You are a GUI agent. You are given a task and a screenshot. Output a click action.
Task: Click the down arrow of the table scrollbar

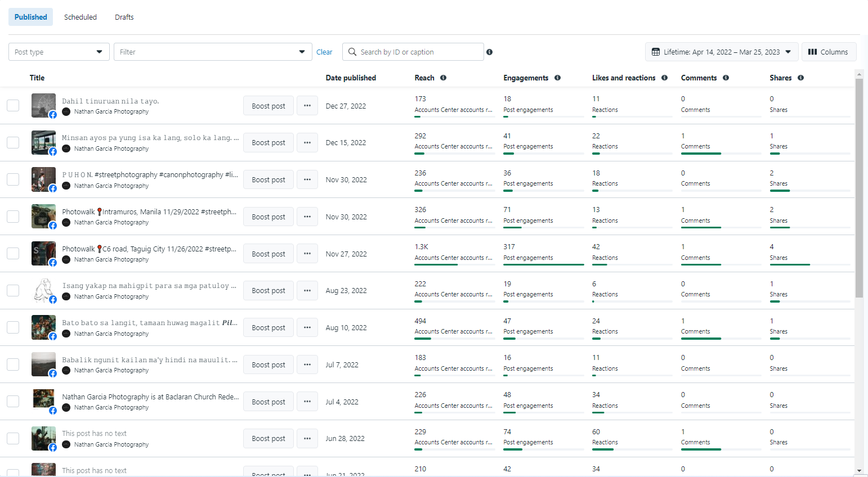(859, 470)
